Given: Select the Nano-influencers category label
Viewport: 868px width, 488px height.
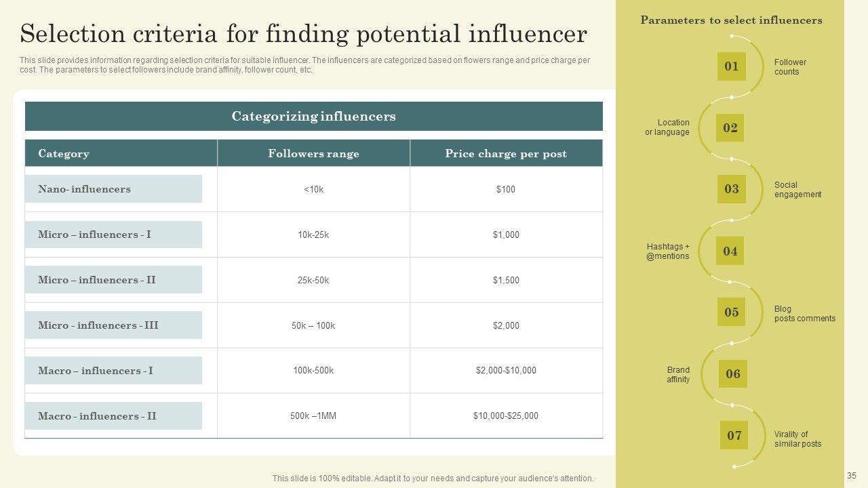Looking at the screenshot, I should pos(113,189).
